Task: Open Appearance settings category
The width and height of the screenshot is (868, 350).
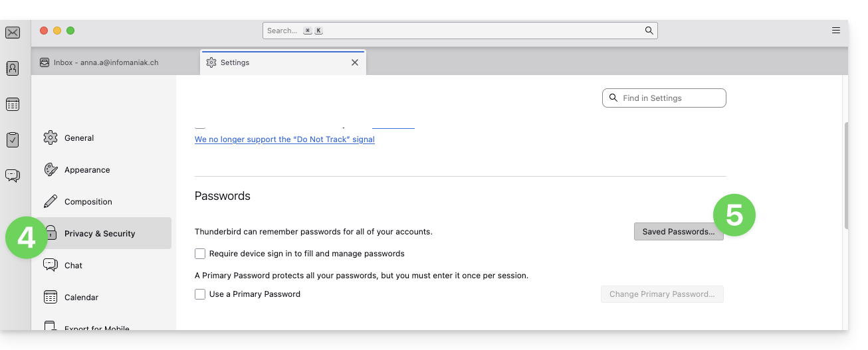Action: [87, 170]
